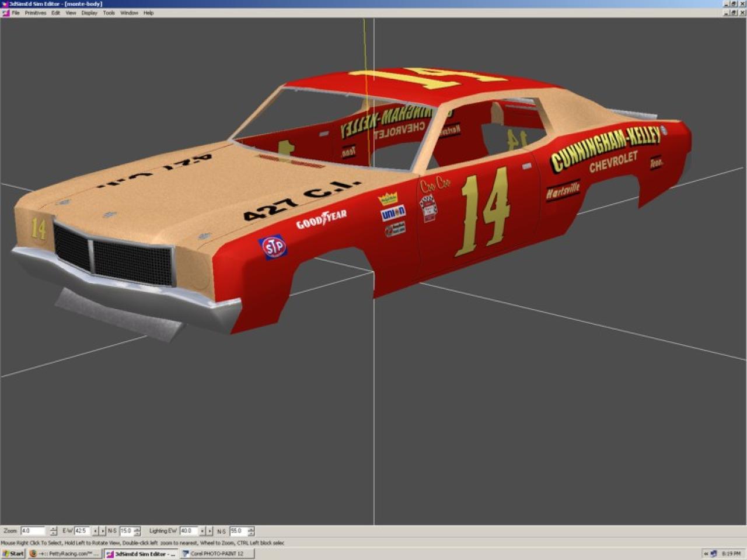Image resolution: width=747 pixels, height=560 pixels.
Task: Click the Zoom spinner arrows
Action: pyautogui.click(x=54, y=531)
